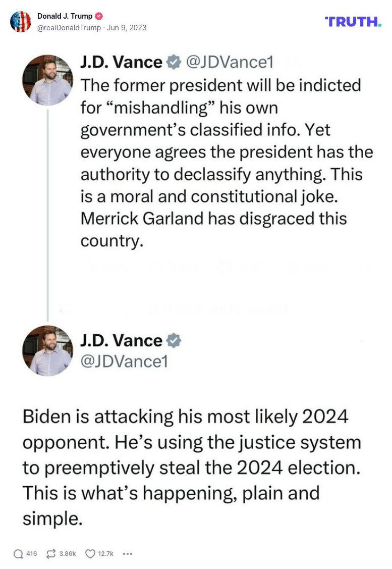Open the Jun 9, 2023 post timestamp
The image size is (392, 569).
pyautogui.click(x=127, y=28)
